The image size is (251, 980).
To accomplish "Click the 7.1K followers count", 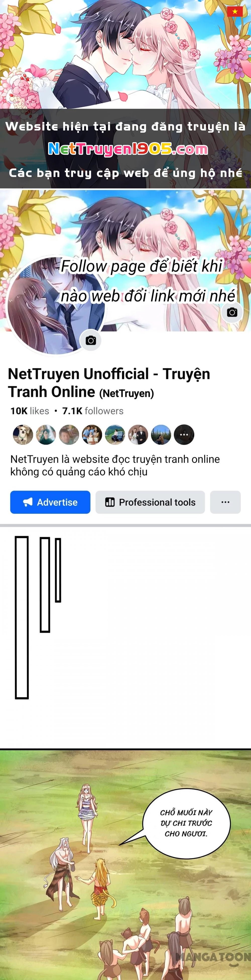I will [x=93, y=411].
